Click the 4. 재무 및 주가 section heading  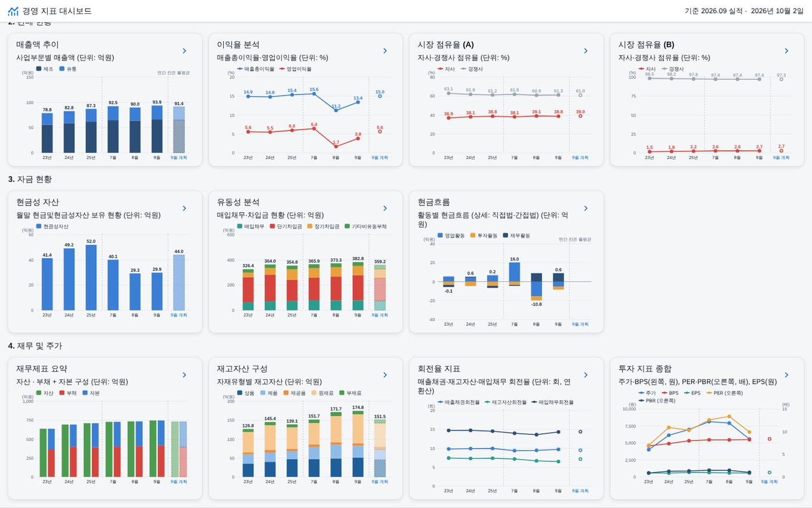(x=35, y=345)
